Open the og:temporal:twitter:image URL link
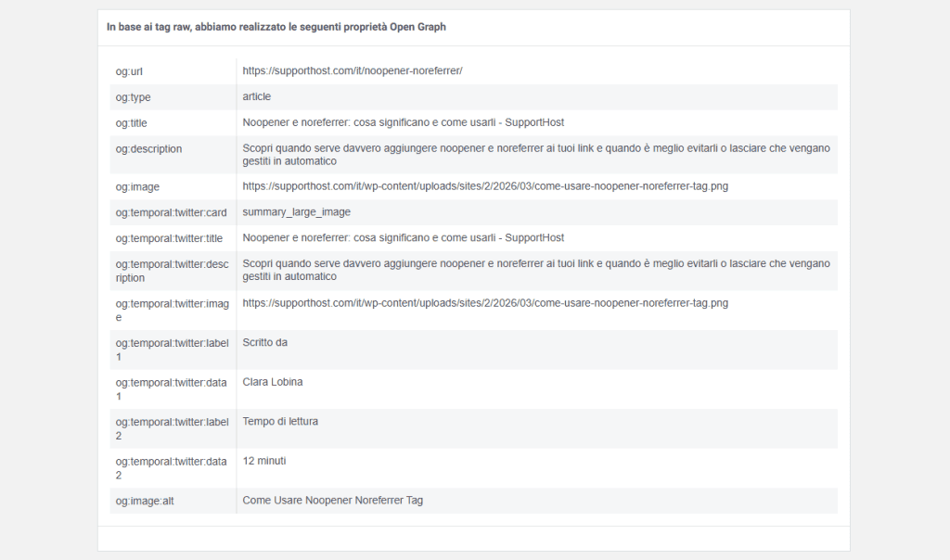 pos(485,302)
